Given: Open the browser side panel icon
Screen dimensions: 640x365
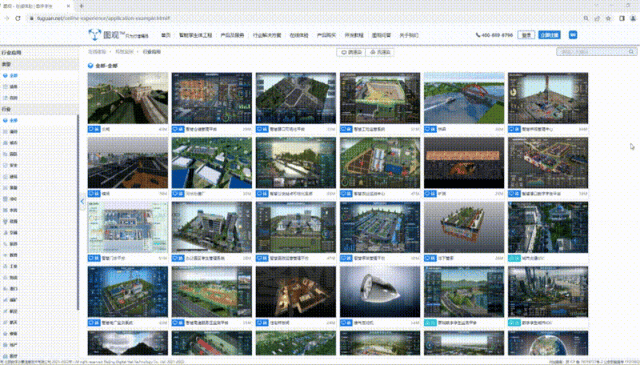Looking at the screenshot, I should point(622,18).
